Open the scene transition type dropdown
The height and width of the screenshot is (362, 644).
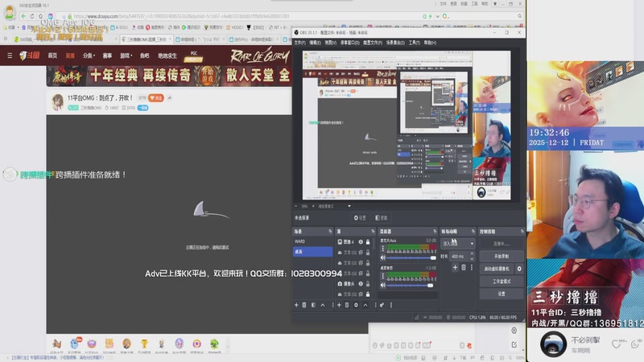tap(458, 244)
